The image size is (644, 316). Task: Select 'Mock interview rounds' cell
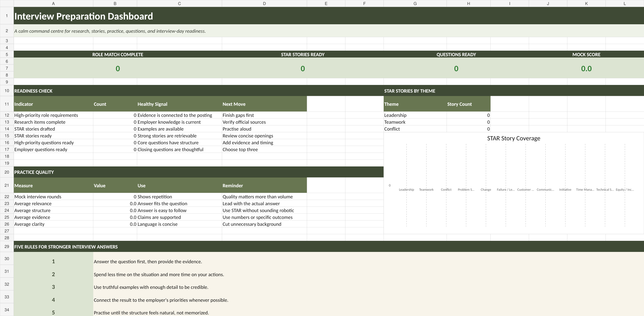point(53,197)
